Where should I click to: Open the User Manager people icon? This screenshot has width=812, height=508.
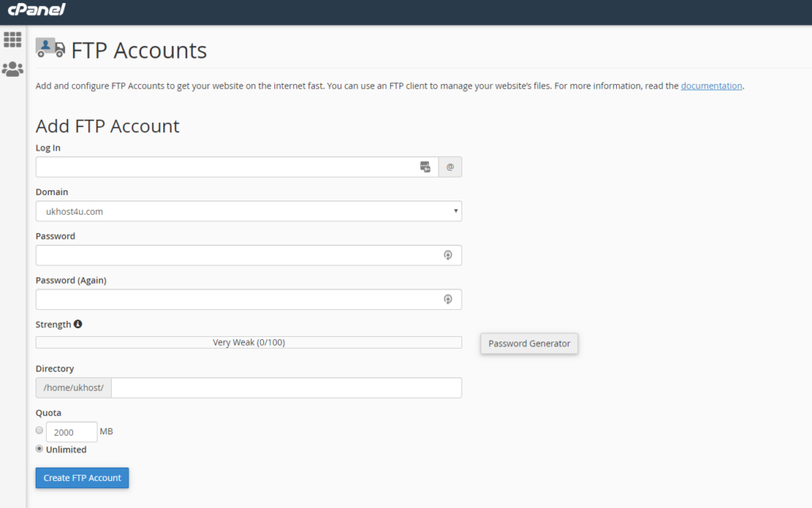click(13, 69)
